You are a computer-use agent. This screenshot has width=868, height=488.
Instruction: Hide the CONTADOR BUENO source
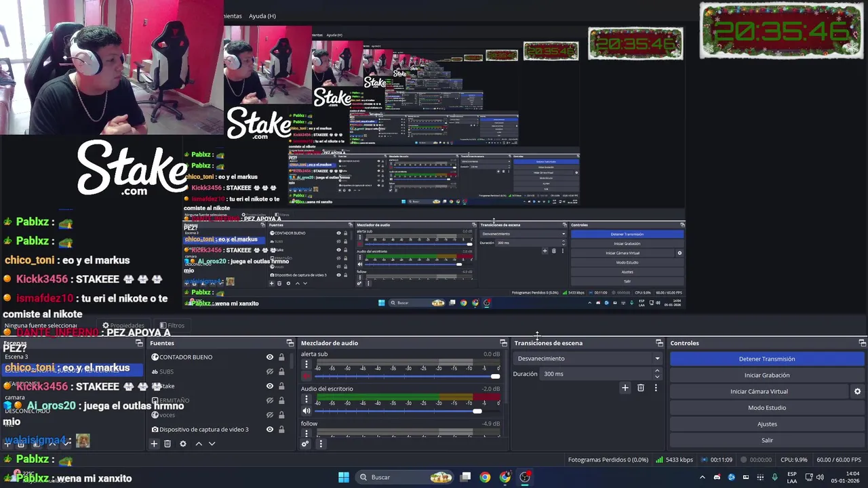pos(270,357)
